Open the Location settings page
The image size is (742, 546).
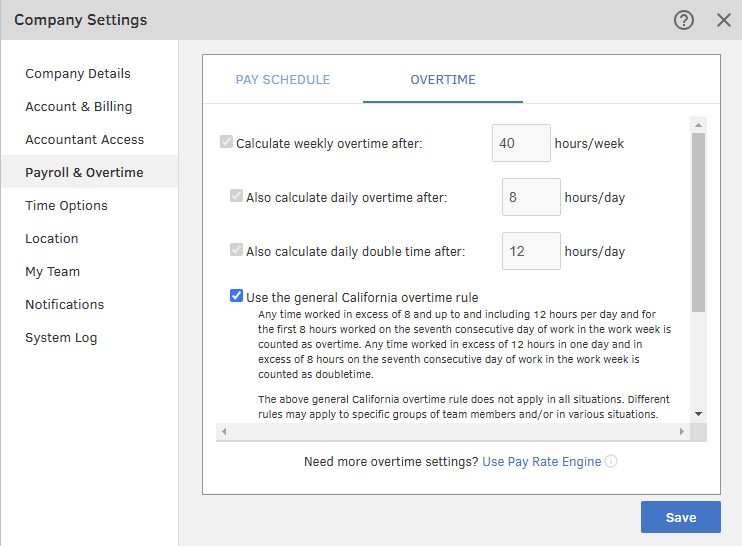click(x=52, y=238)
